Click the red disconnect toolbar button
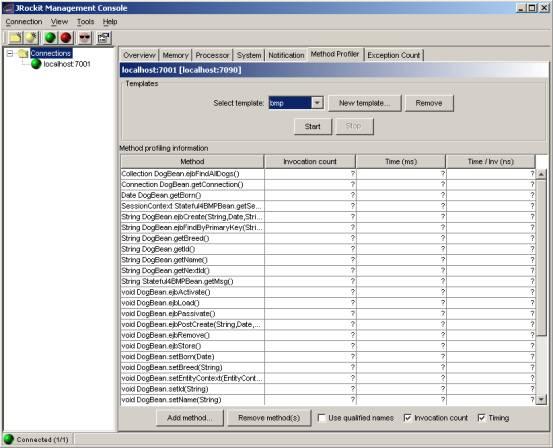 [x=66, y=37]
